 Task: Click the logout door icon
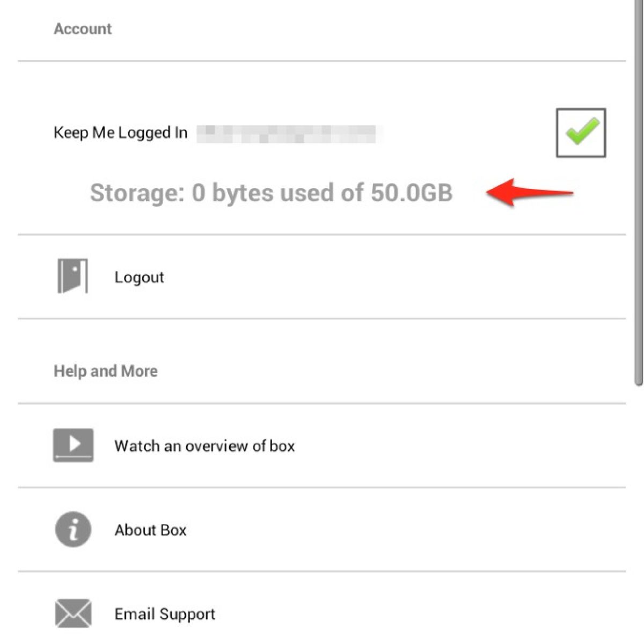tap(72, 276)
